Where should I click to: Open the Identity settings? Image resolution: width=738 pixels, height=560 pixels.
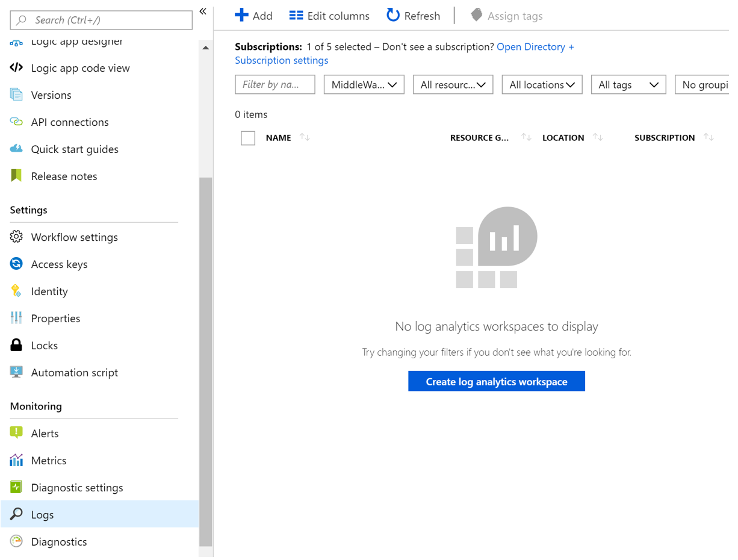tap(49, 291)
